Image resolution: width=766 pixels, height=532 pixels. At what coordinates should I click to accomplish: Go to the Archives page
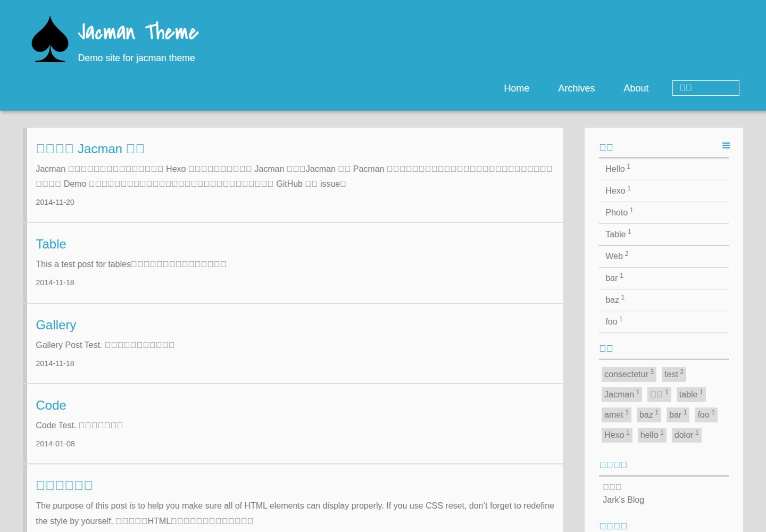pyautogui.click(x=576, y=88)
